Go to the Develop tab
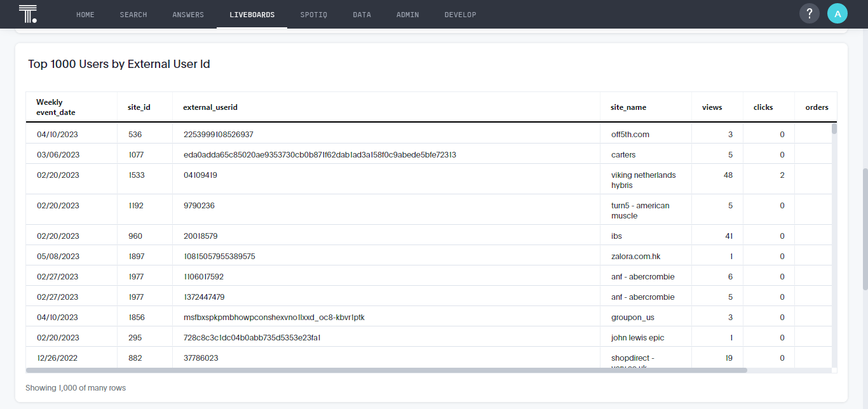The width and height of the screenshot is (868, 409). pos(460,15)
